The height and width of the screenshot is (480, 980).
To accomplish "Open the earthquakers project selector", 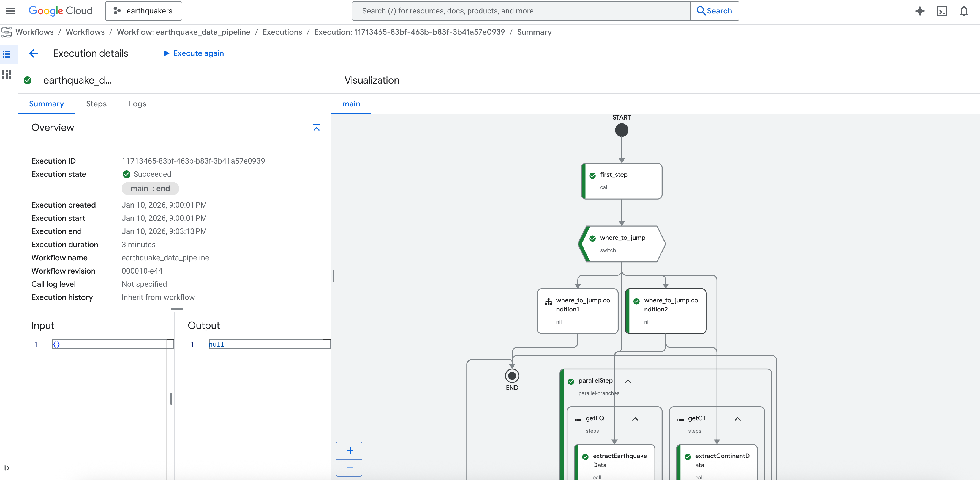I will click(143, 11).
